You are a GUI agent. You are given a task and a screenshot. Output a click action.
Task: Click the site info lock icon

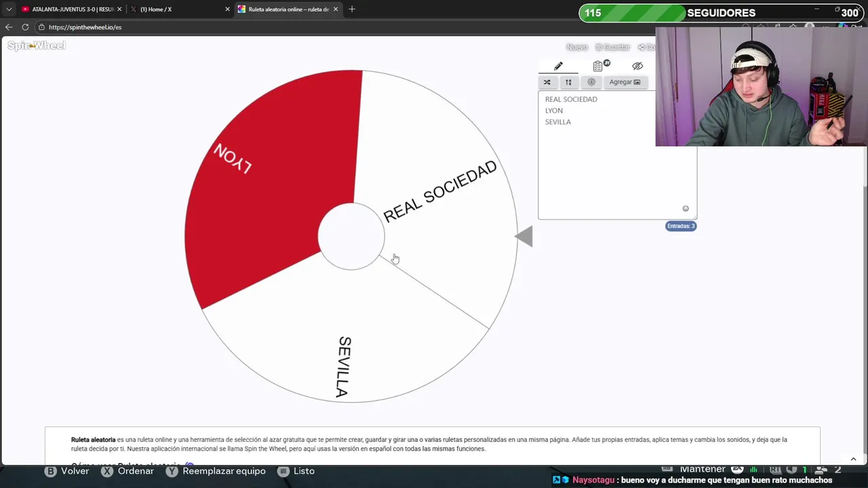click(41, 27)
